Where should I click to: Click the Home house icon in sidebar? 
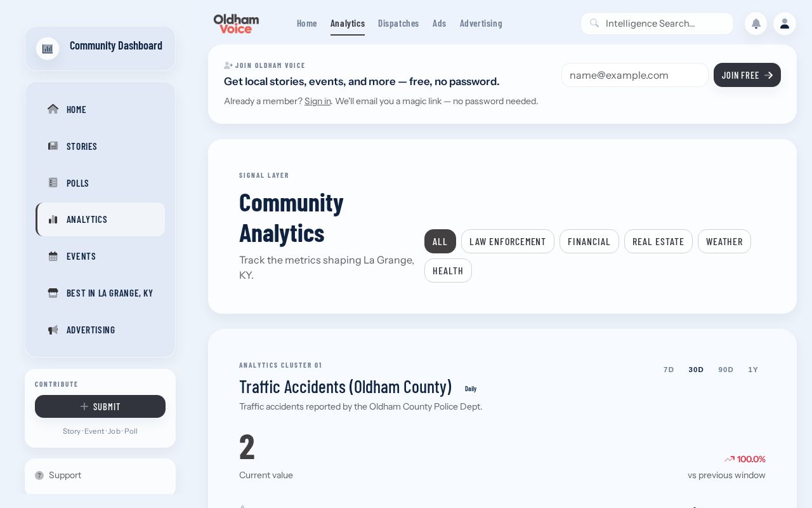(53, 109)
